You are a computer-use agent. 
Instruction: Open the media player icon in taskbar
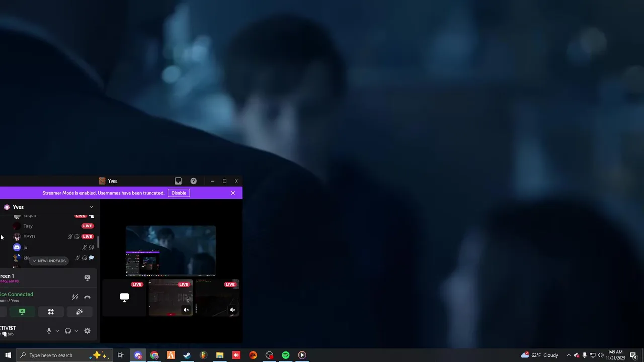[302, 355]
